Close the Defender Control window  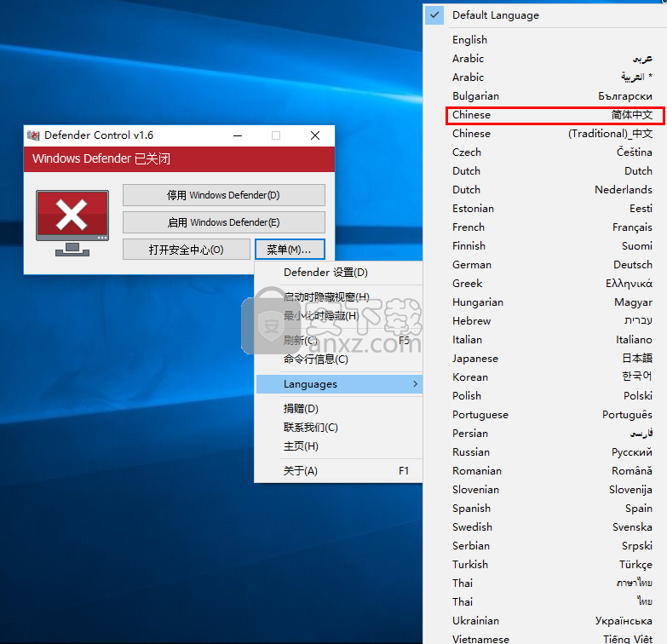(x=315, y=135)
